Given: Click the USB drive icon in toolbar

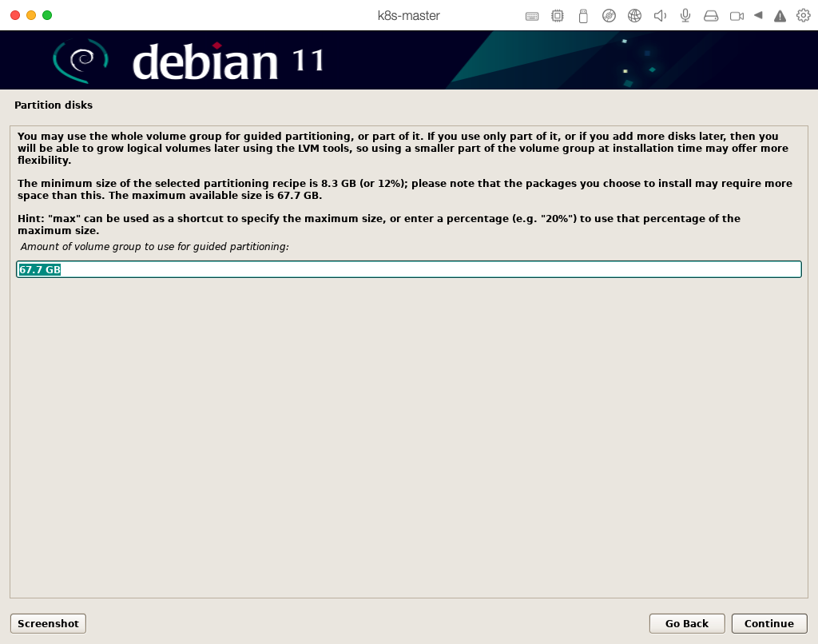Looking at the screenshot, I should click(583, 16).
